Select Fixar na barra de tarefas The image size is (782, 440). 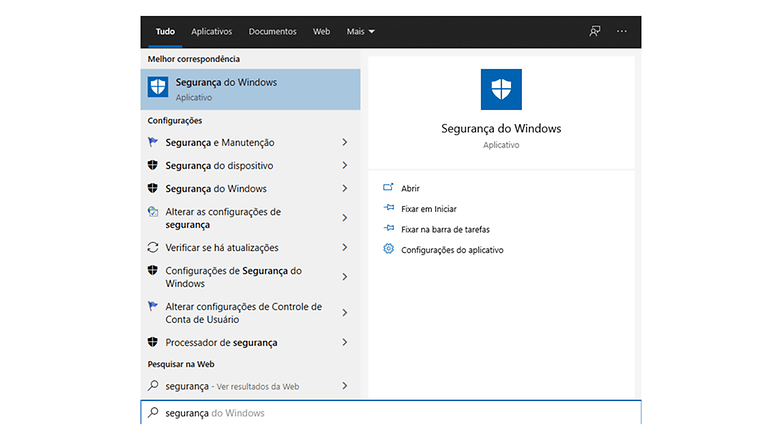(445, 229)
